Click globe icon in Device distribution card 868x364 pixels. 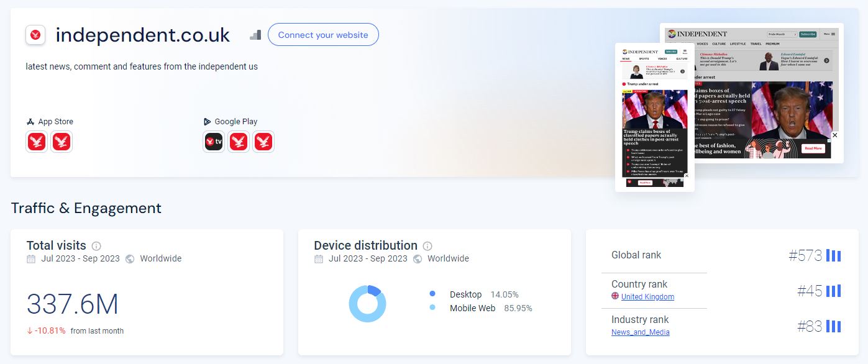[x=418, y=259]
